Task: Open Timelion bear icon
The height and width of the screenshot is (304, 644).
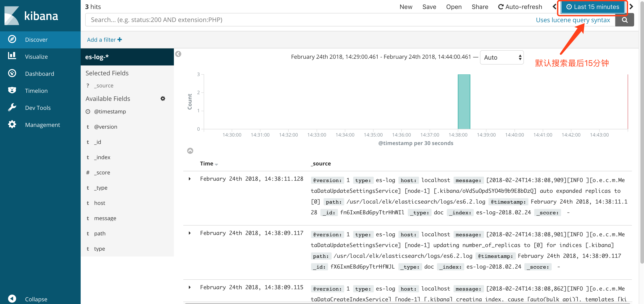Action: pyautogui.click(x=12, y=90)
